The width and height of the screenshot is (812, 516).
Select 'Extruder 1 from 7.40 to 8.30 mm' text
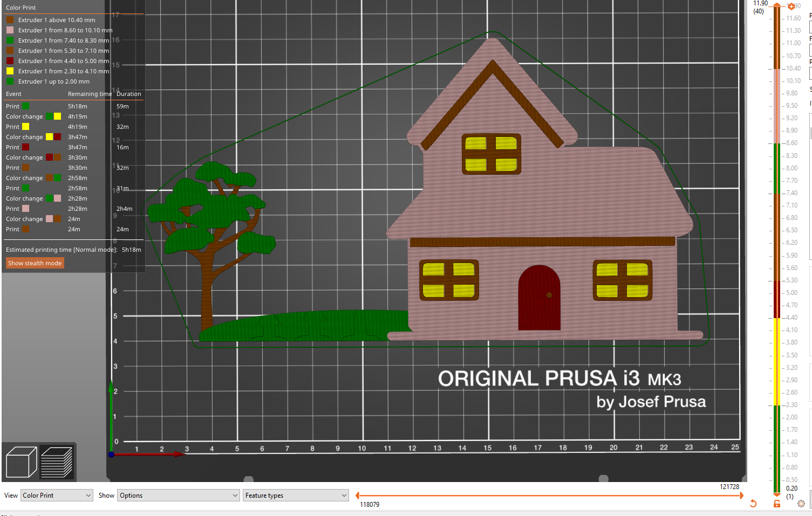point(64,40)
